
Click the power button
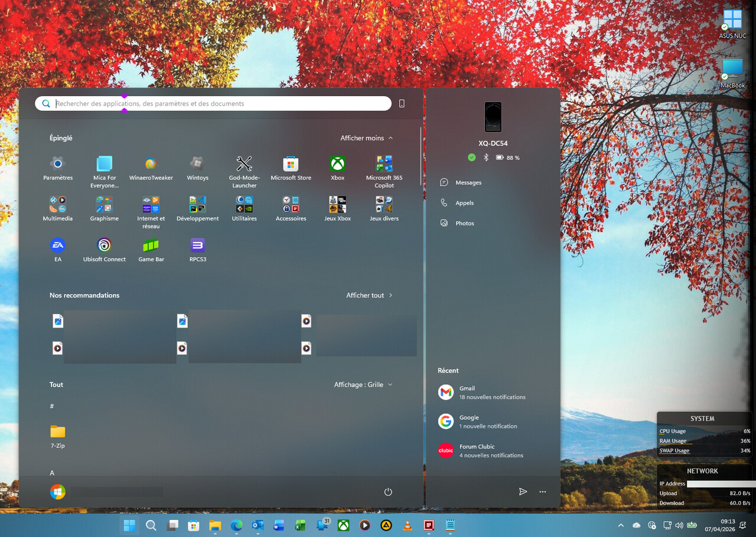point(388,492)
